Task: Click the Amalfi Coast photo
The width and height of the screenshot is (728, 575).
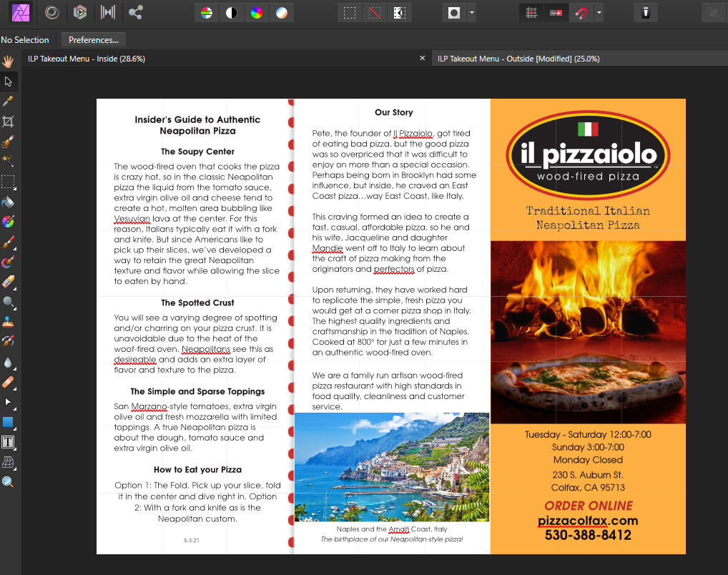Action: click(x=392, y=467)
